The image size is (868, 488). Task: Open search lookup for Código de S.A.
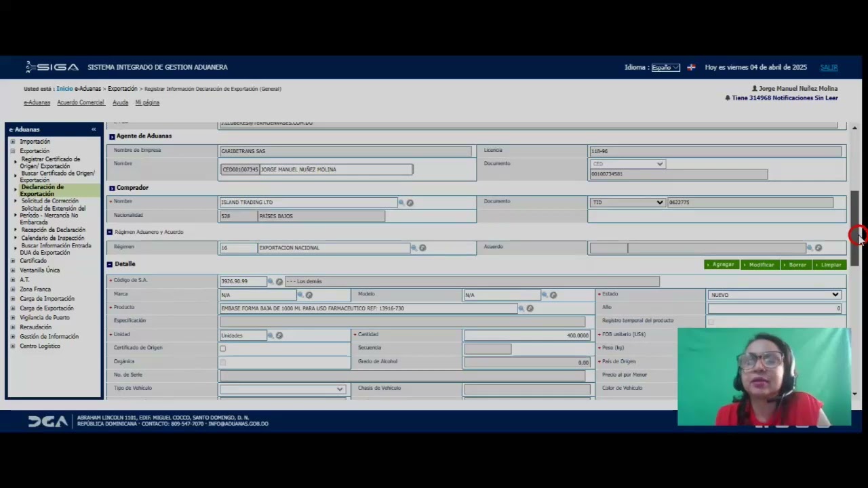click(x=271, y=281)
